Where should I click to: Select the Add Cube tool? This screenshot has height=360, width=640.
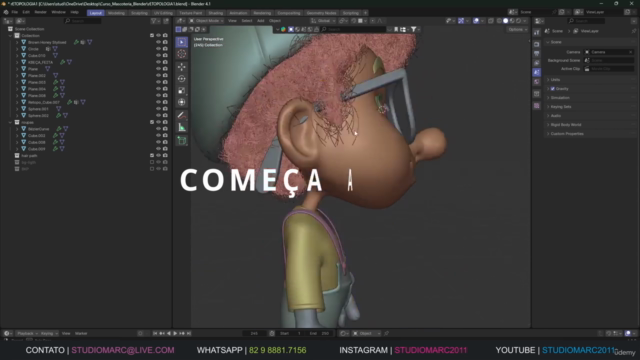[x=182, y=141]
